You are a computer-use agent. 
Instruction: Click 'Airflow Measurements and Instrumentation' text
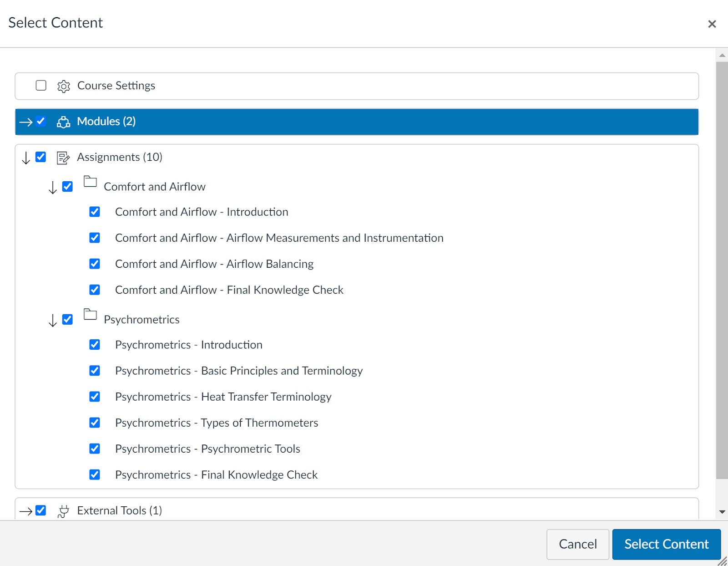[335, 238]
